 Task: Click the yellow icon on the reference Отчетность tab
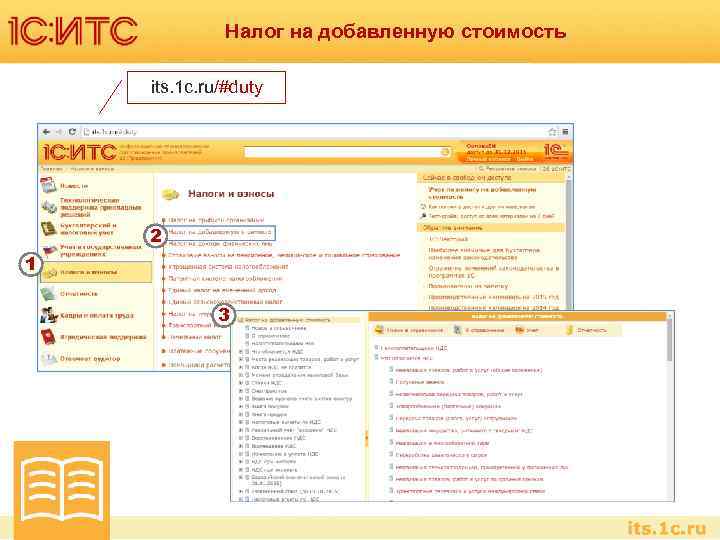point(570,330)
